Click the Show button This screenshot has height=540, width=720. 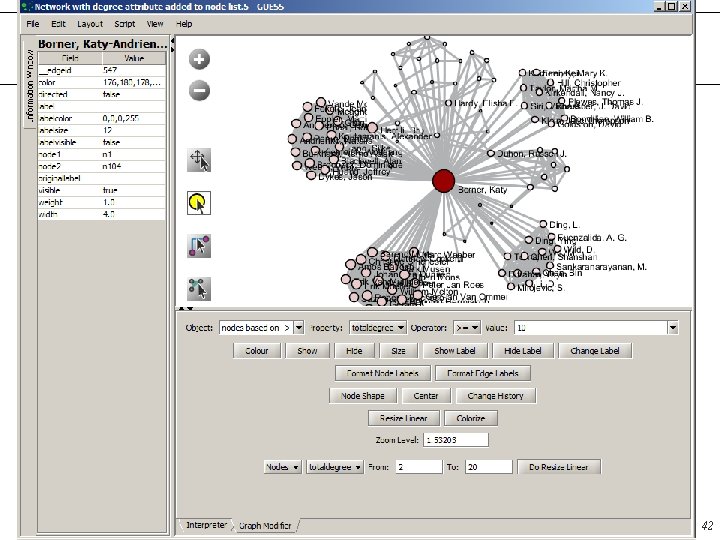pos(307,351)
